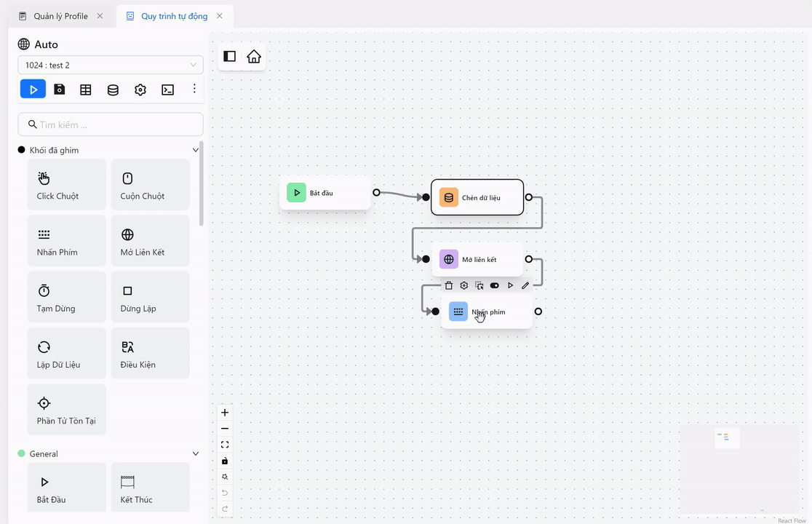The image size is (812, 524).
Task: Click the Tìm kiếm search field
Action: [x=111, y=124]
